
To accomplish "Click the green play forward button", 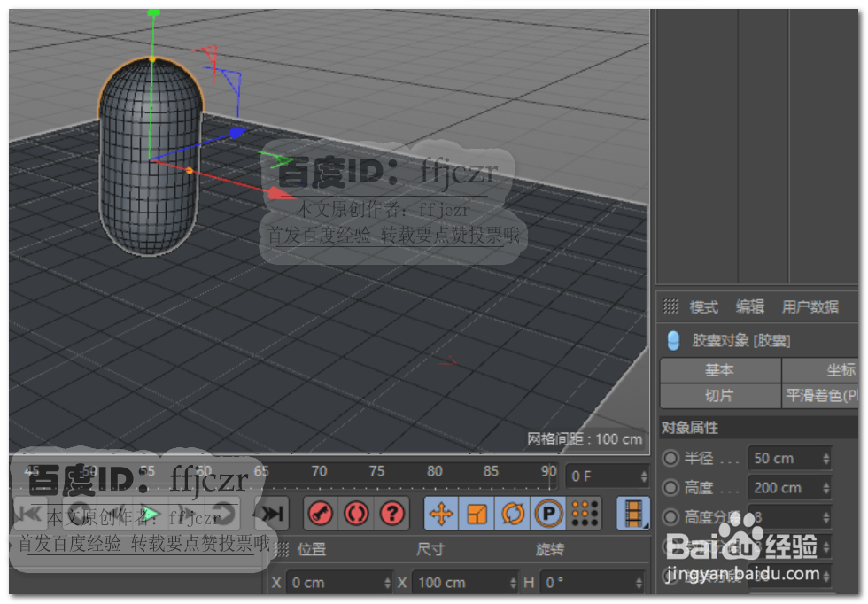I will click(150, 514).
